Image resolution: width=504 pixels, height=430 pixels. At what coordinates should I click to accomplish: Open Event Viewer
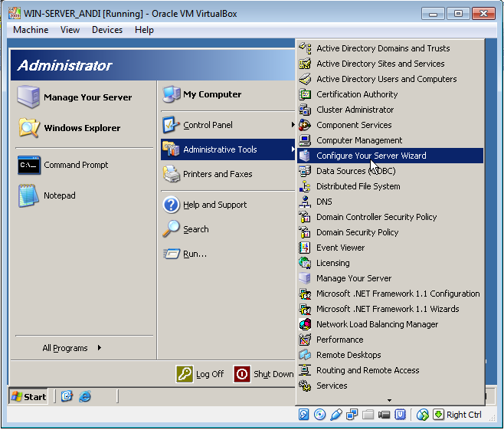[x=390, y=248]
